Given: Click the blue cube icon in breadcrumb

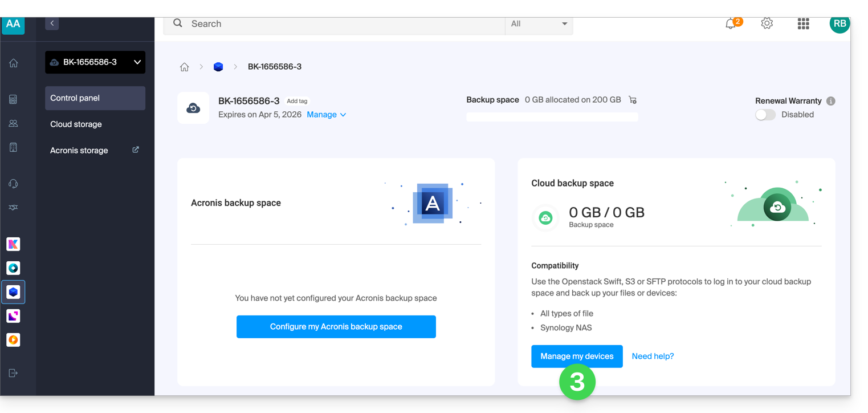Looking at the screenshot, I should pos(218,67).
